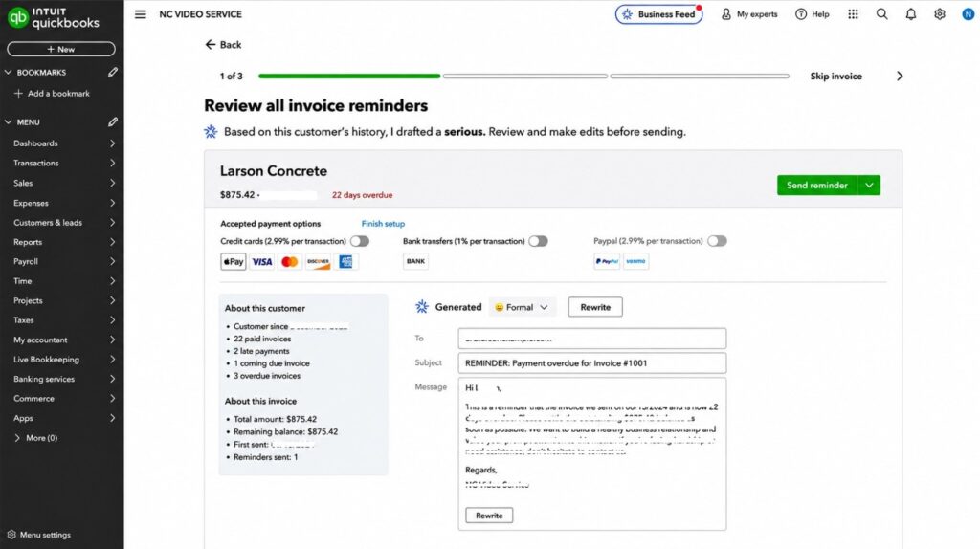Open Taxes menu item
Screen dimensions: 980x549
coord(62,319)
